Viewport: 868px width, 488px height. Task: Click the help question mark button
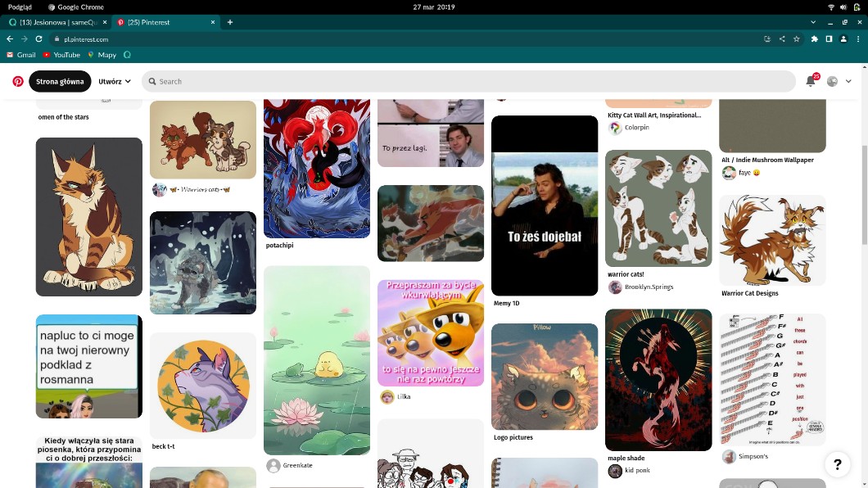pos(837,464)
